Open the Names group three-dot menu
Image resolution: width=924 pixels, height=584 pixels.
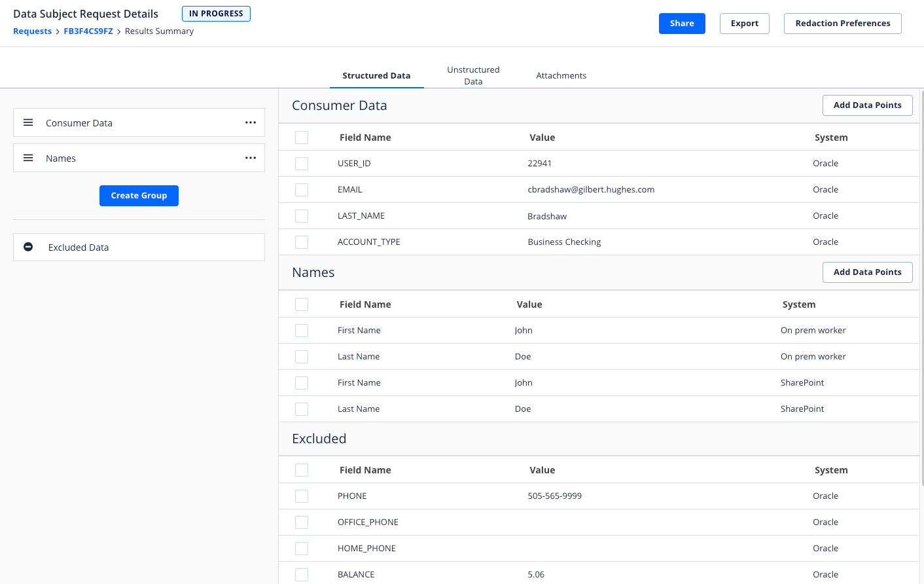(x=251, y=158)
